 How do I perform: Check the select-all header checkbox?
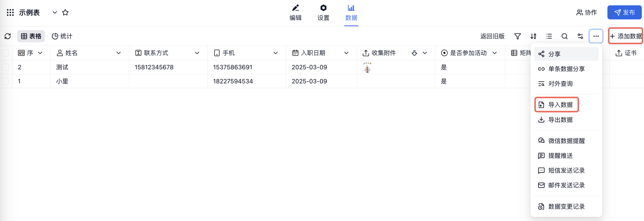(5, 53)
